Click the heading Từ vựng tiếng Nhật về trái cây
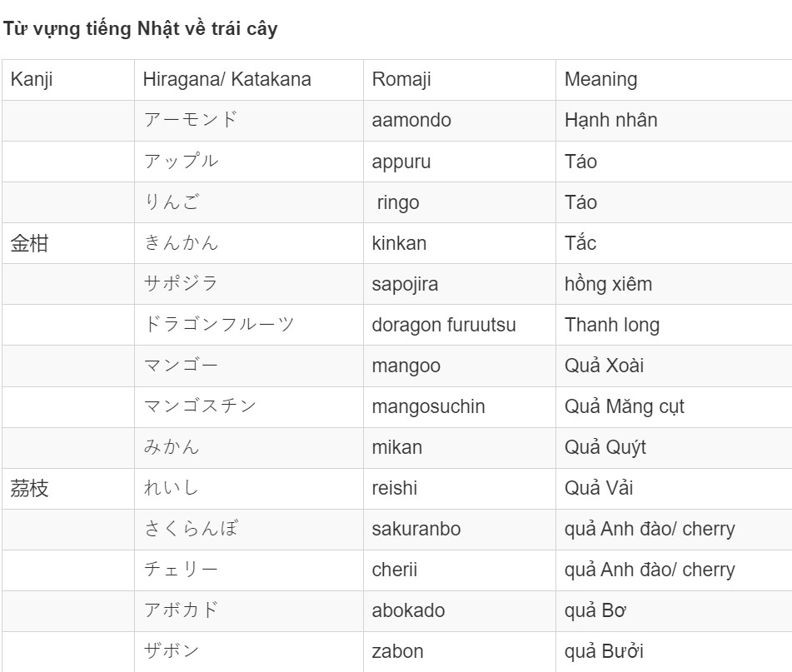Viewport: 792px width, 672px height. click(x=141, y=29)
